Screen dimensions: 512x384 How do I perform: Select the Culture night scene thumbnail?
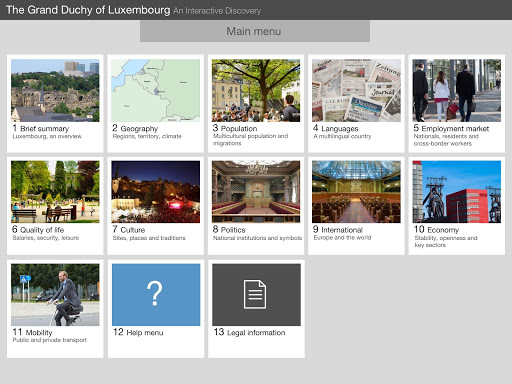click(156, 192)
